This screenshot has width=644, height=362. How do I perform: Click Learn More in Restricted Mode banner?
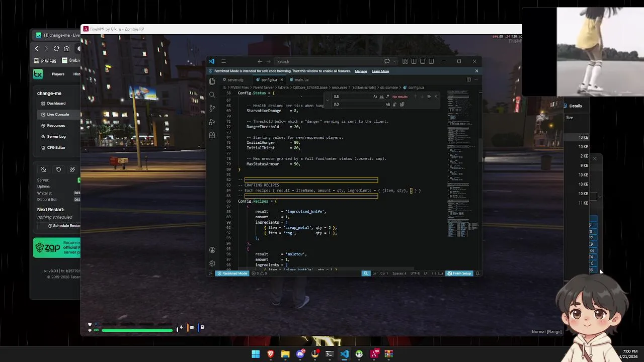(380, 71)
